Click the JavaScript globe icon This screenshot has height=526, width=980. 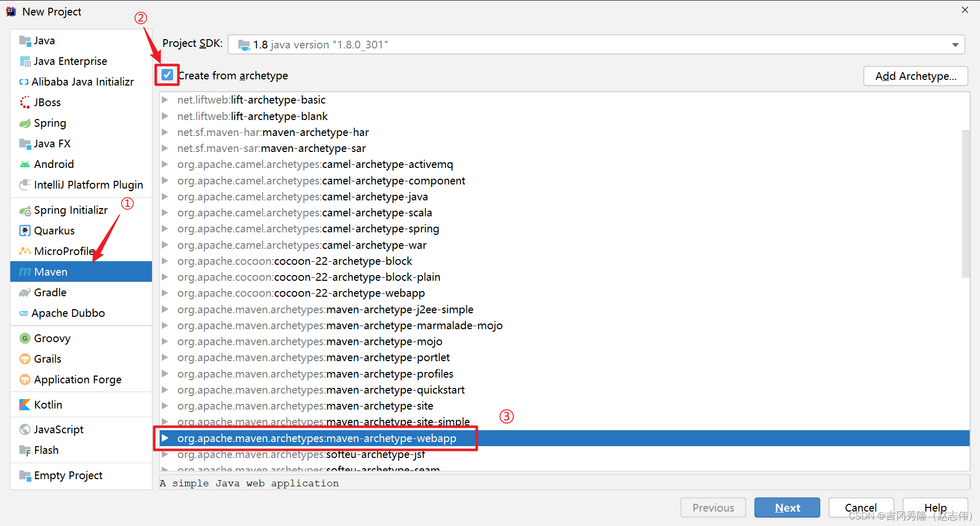pos(25,430)
